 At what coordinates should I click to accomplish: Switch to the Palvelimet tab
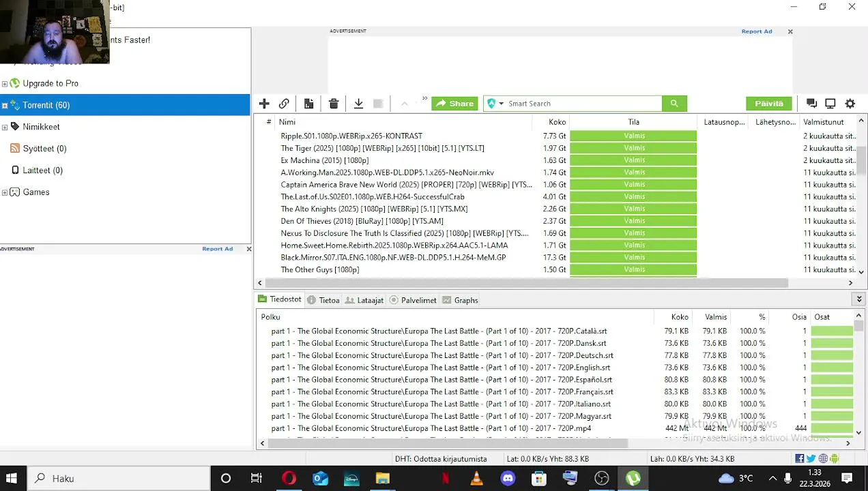[x=413, y=300]
